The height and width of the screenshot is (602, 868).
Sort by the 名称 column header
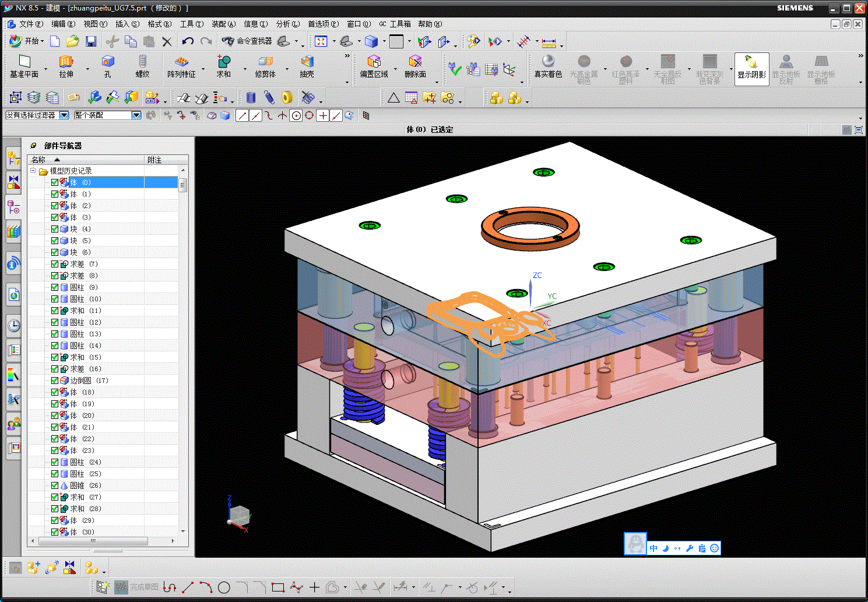click(x=86, y=160)
